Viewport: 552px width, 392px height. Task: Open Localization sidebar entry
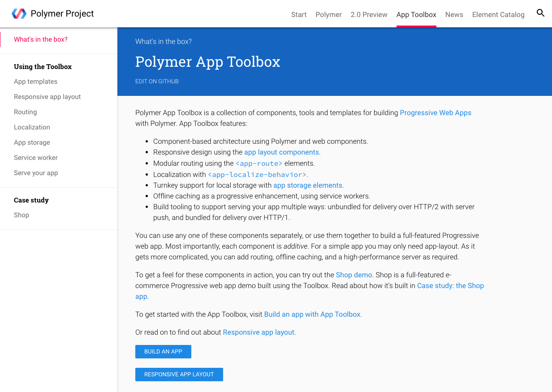coord(32,127)
